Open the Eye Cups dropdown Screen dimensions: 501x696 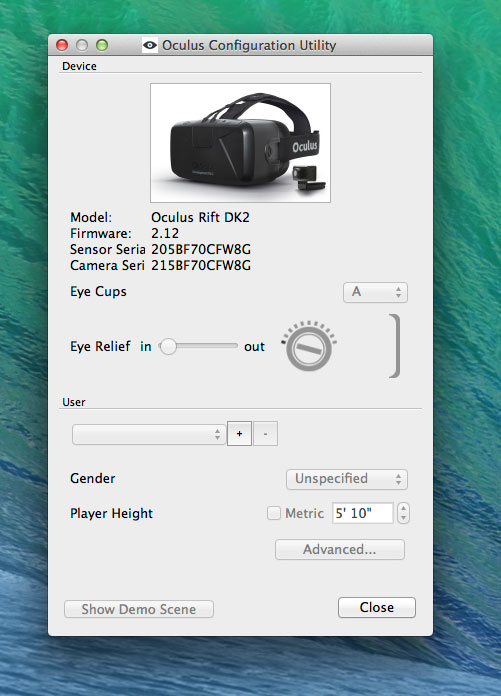point(375,293)
